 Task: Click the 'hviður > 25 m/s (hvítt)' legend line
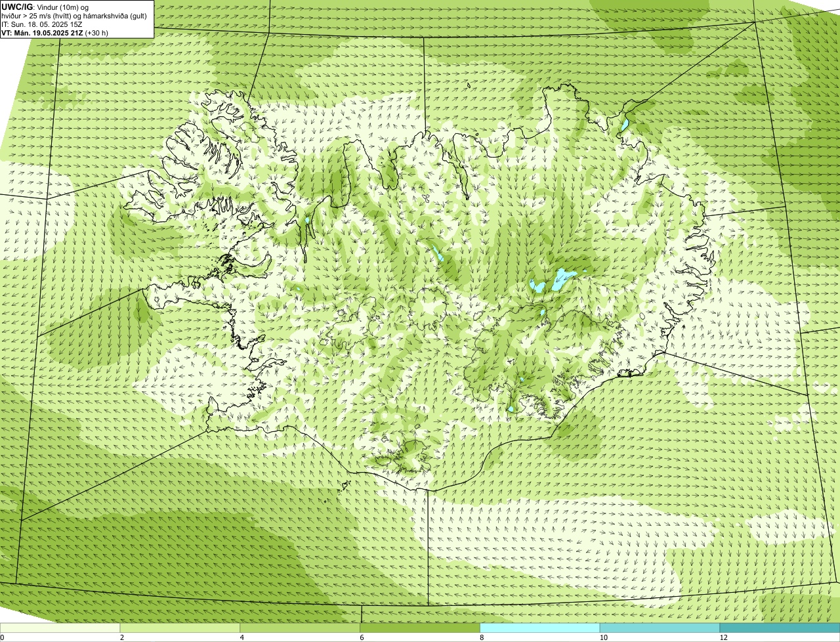[x=74, y=15]
